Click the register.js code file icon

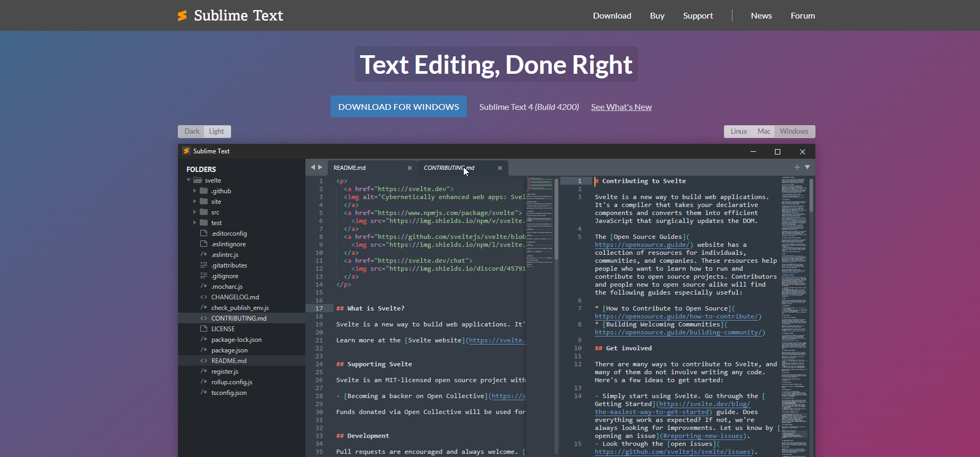coord(203,371)
